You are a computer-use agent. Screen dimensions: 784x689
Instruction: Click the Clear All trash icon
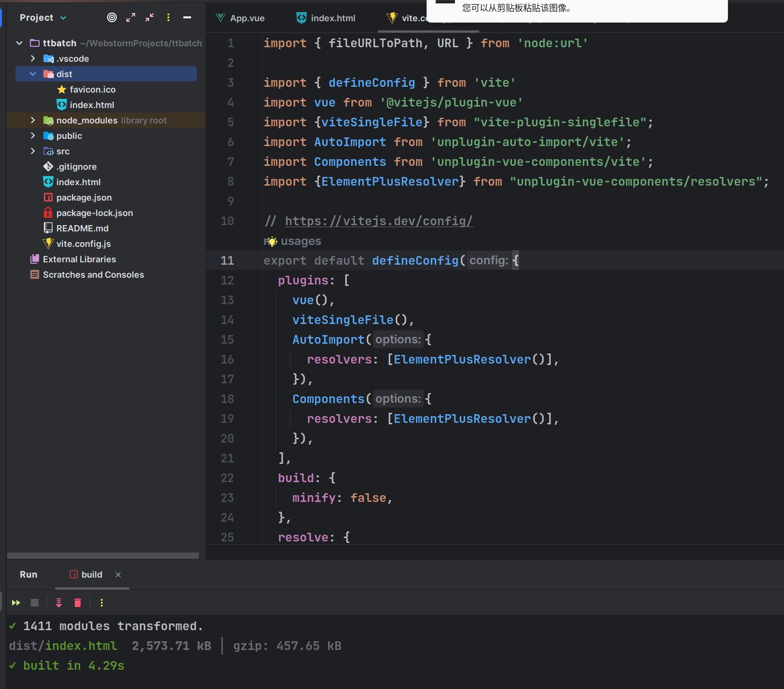pyautogui.click(x=78, y=603)
